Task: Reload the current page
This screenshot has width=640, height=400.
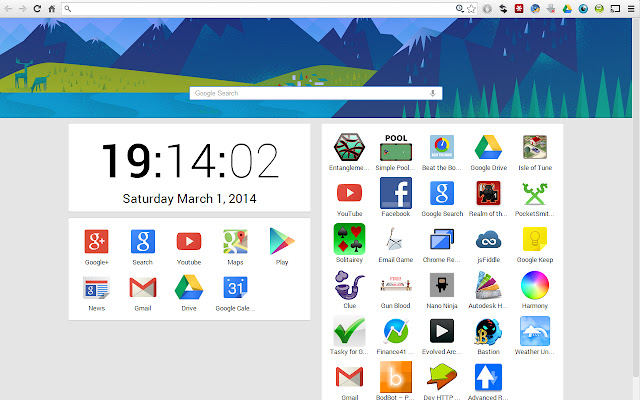Action: [x=37, y=9]
